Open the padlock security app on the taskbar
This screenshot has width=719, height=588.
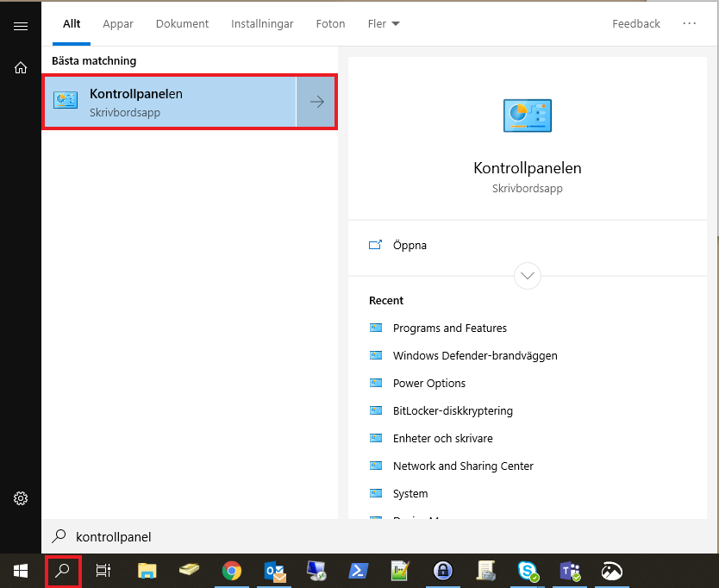[442, 571]
